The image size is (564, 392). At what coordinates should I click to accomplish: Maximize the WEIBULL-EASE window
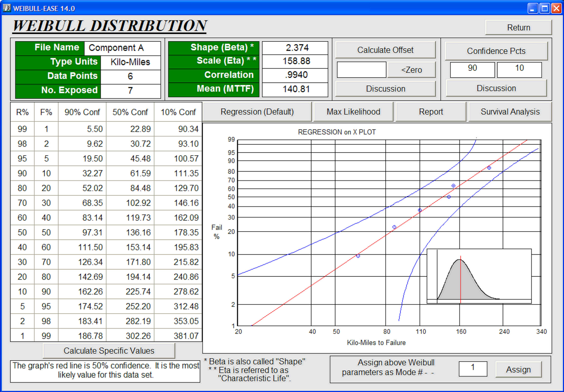point(544,8)
